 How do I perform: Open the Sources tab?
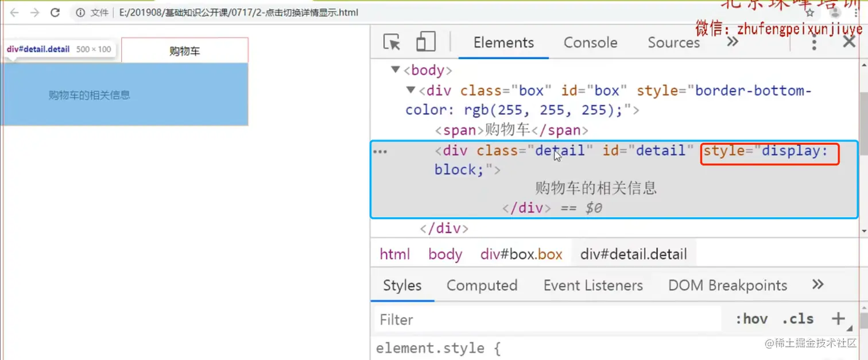pos(673,42)
